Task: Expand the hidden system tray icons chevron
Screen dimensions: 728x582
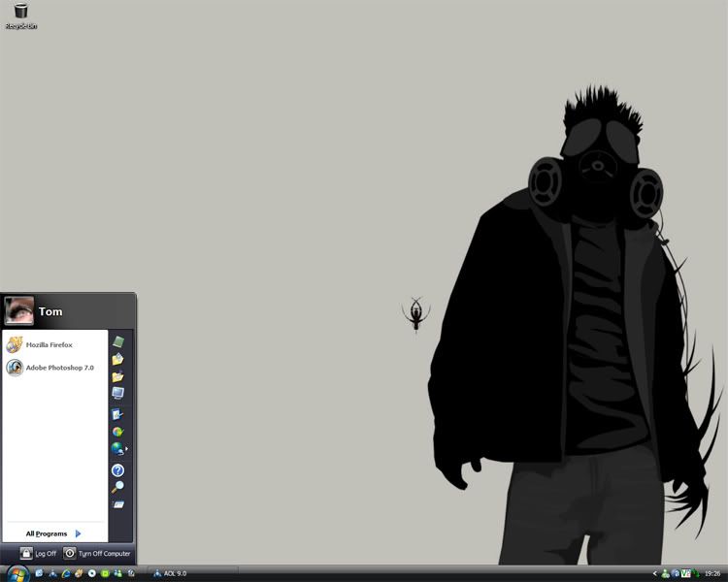Action: pos(655,573)
